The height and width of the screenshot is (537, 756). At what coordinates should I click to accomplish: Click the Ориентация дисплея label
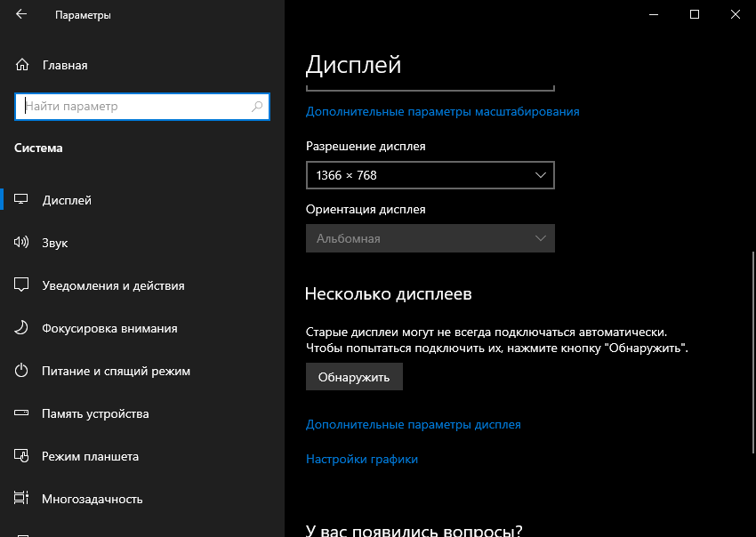click(x=366, y=209)
